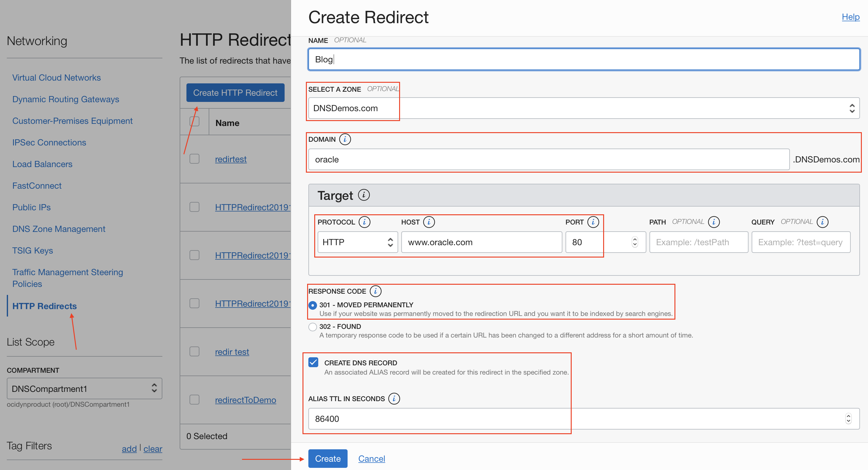Click the Cancel link
Image resolution: width=868 pixels, height=470 pixels.
pyautogui.click(x=371, y=459)
